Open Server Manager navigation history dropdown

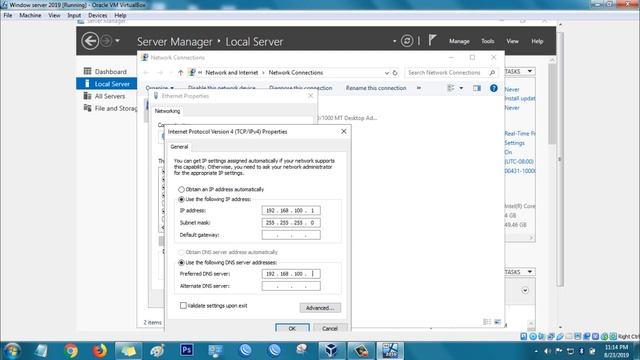(x=118, y=41)
